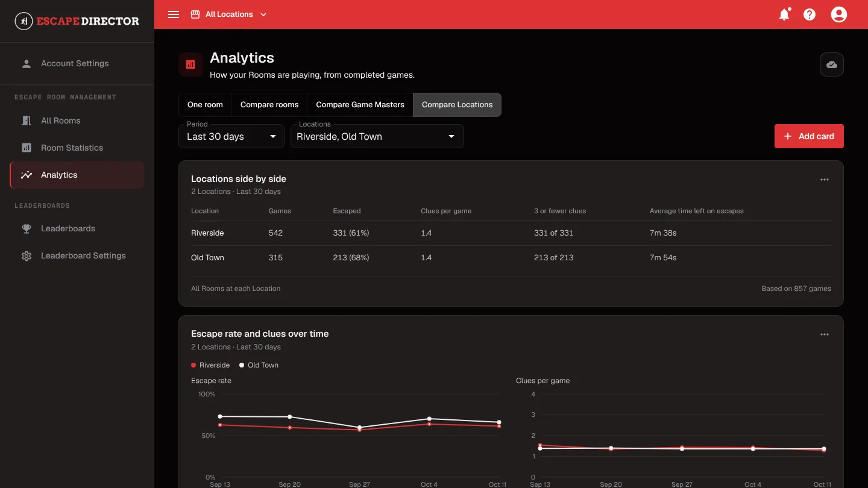Screen dimensions: 868x488
Task: Click the Room Statistics chart icon
Action: coord(27,148)
